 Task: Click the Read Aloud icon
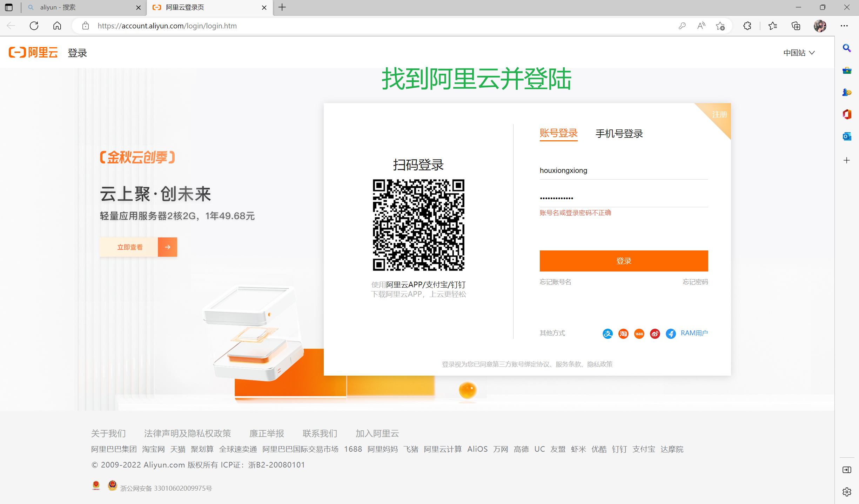coord(701,26)
